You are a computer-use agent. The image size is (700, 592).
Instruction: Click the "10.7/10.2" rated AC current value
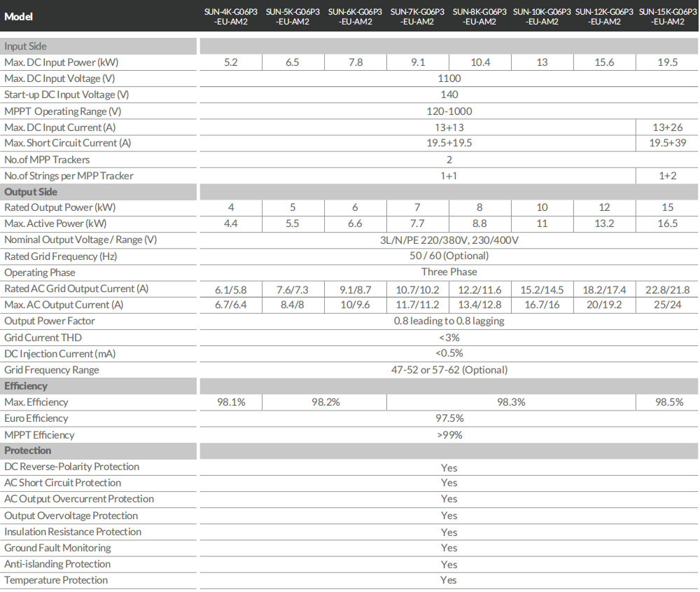point(417,289)
